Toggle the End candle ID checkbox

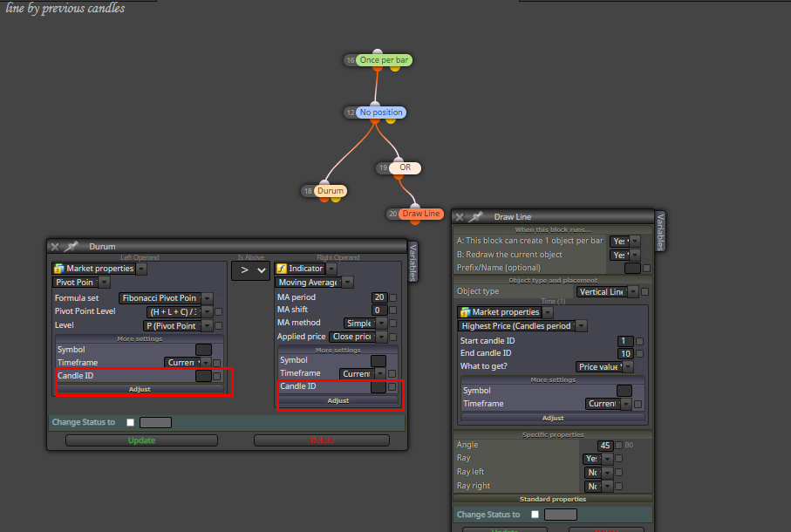tap(639, 353)
